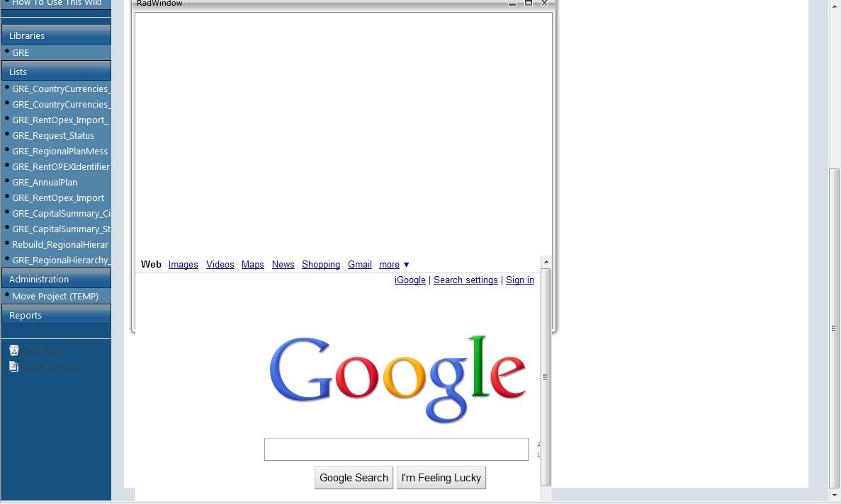Open the Recycle Bin icon in sidebar
This screenshot has width=841, height=504.
coord(14,350)
